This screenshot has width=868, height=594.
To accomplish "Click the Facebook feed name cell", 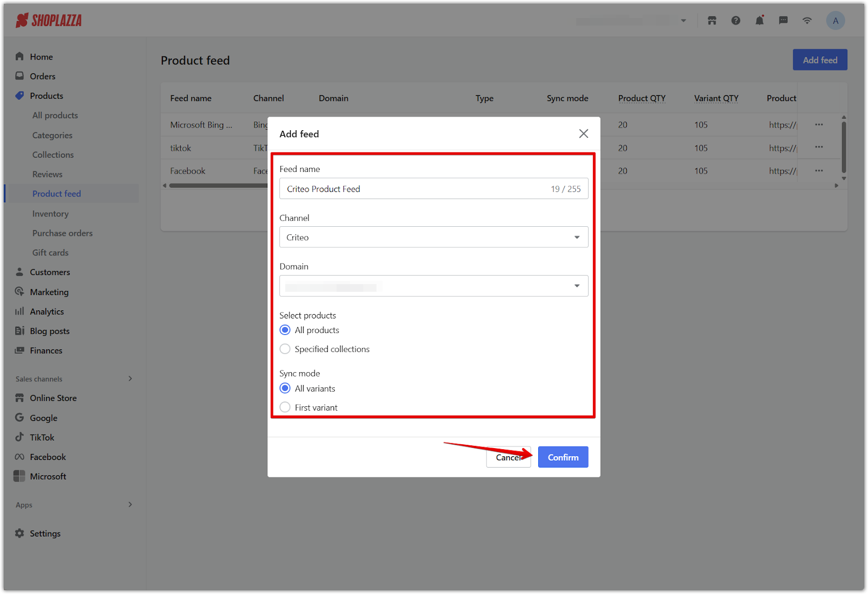I will [188, 171].
